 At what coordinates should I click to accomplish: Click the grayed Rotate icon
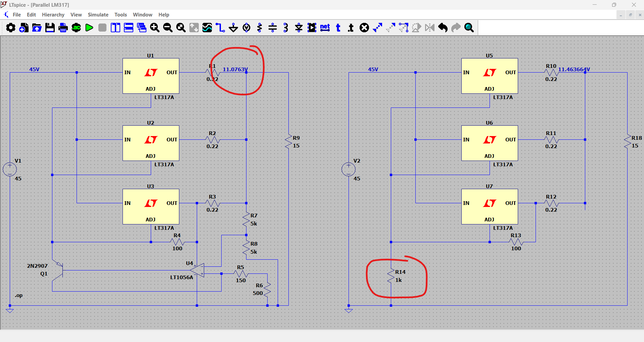coord(417,28)
